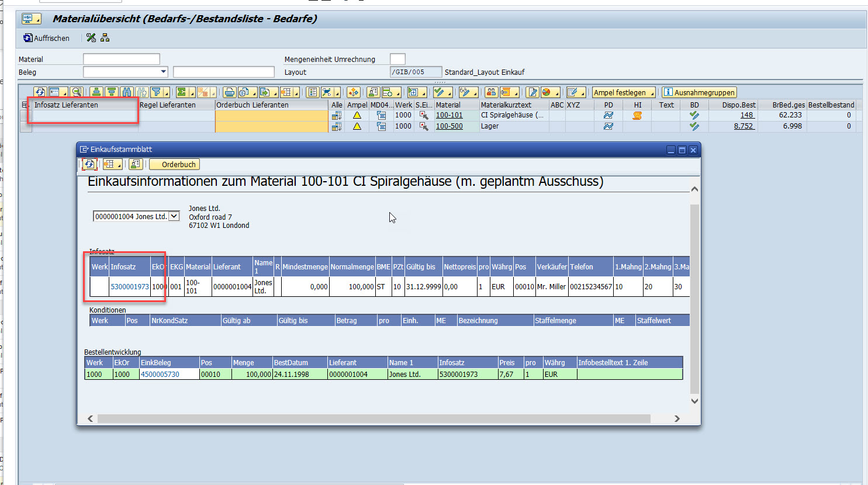The width and height of the screenshot is (868, 485).
Task: Click Ampel warning triangle for material 100-500
Action: [357, 126]
